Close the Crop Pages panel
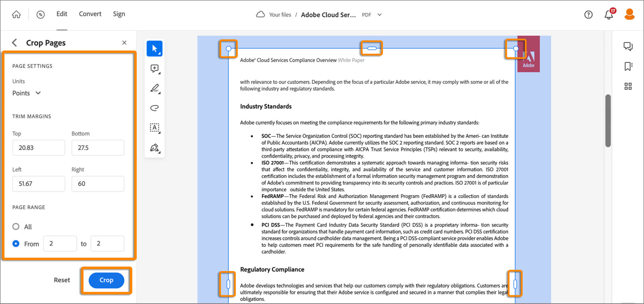 click(124, 43)
